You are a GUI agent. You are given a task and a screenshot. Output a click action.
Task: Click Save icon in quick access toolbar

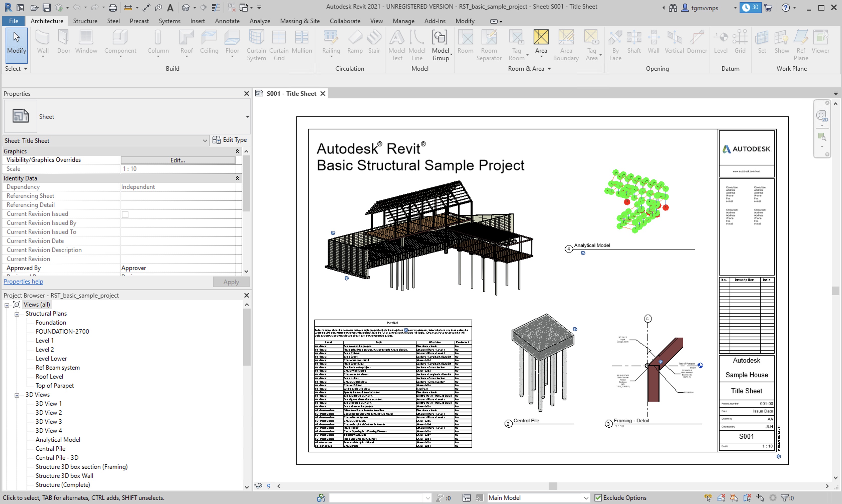47,8
